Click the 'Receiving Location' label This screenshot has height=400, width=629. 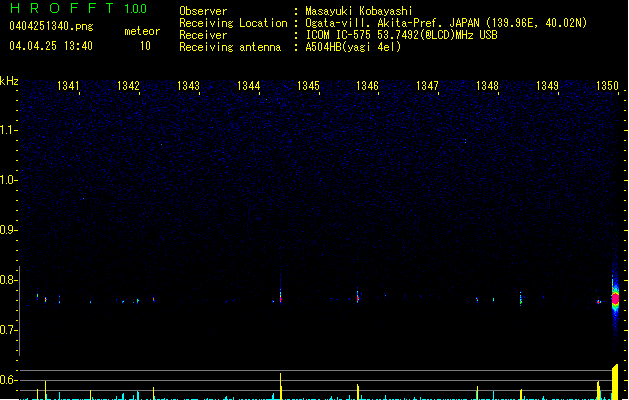point(233,23)
